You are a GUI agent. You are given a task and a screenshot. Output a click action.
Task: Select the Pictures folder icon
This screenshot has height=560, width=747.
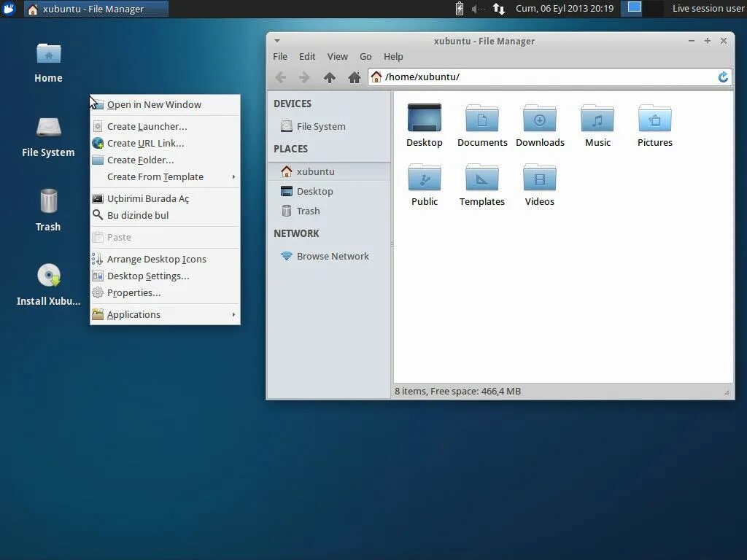click(x=655, y=125)
